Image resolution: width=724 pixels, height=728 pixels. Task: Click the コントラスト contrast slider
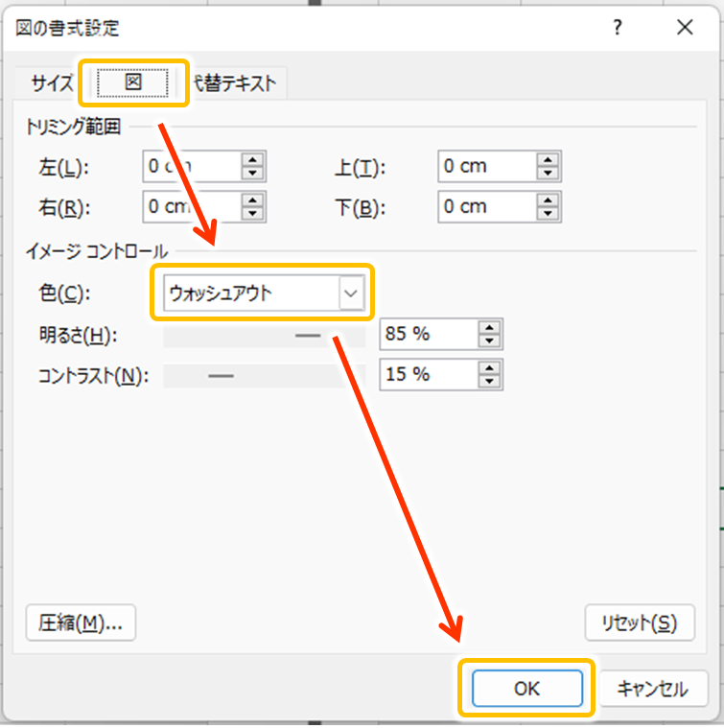tap(254, 376)
